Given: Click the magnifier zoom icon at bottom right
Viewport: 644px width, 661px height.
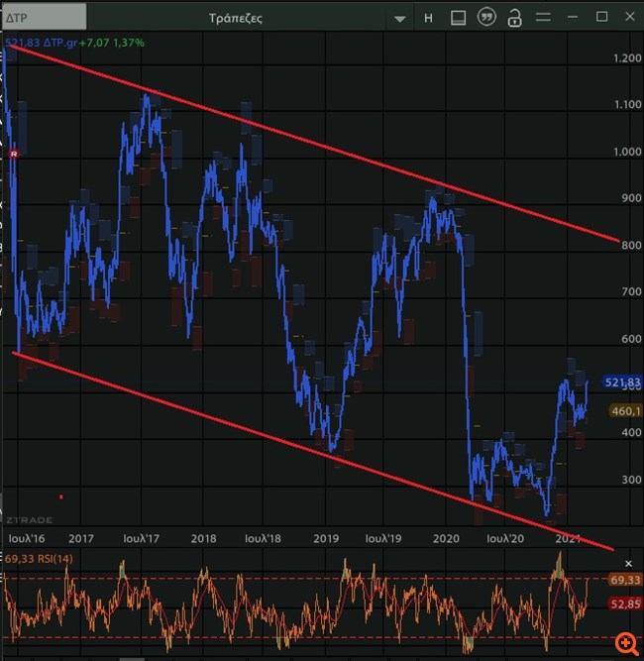Looking at the screenshot, I should tap(625, 644).
